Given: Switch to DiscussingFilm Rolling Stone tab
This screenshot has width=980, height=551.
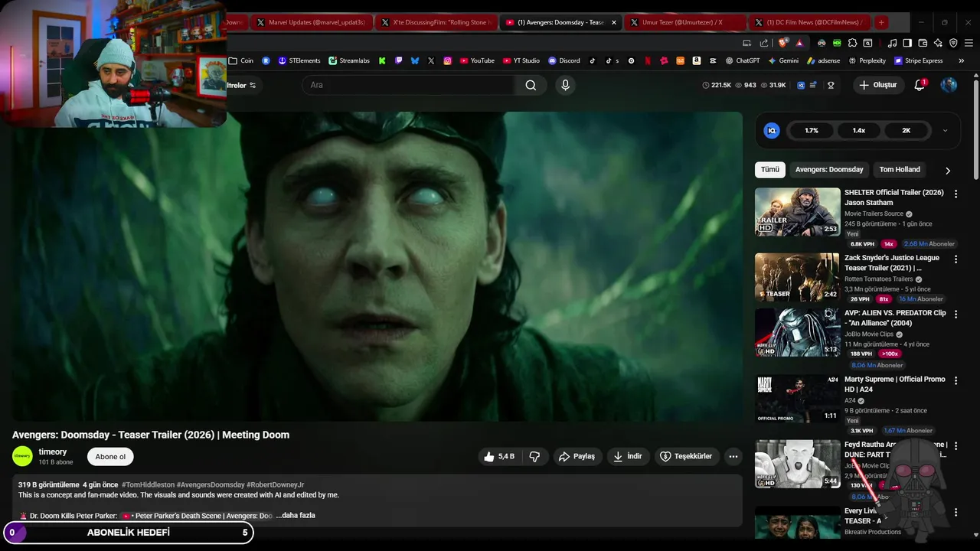Looking at the screenshot, I should click(x=436, y=22).
